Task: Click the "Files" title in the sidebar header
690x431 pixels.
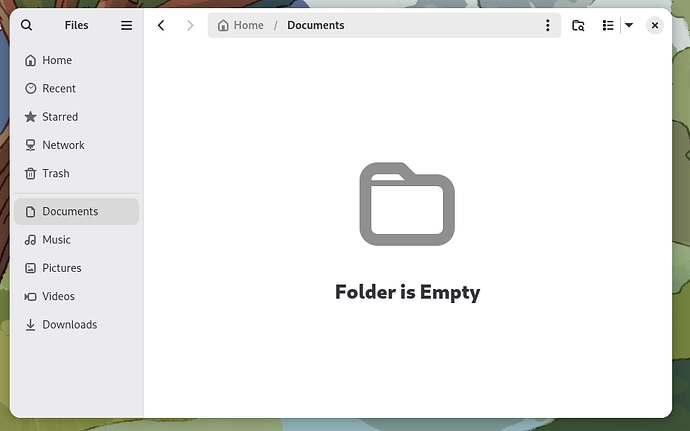Action: [x=77, y=25]
